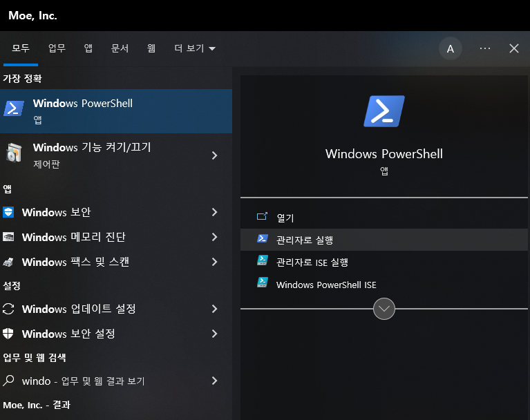Click the 열기 open-window icon
Viewport: 530px width, 420px height.
pos(262,216)
